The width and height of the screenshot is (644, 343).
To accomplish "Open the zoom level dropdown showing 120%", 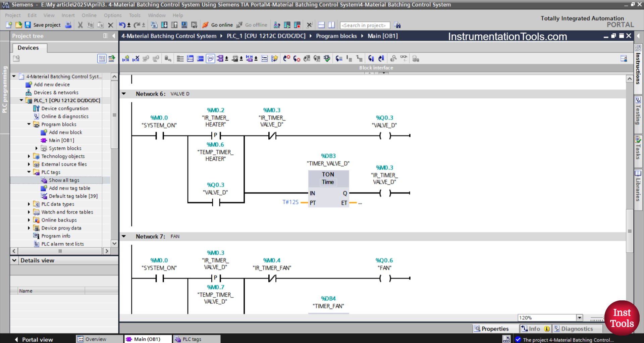I will coord(579,317).
